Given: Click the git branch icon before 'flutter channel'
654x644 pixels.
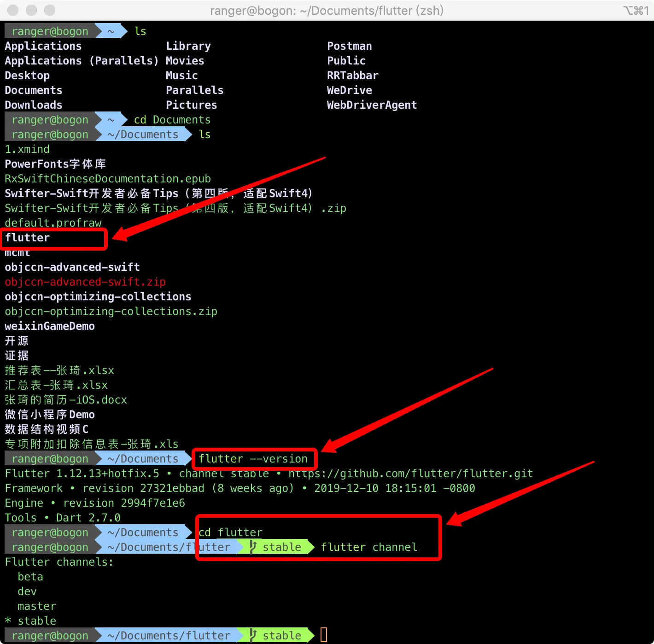Looking at the screenshot, I should coord(253,547).
